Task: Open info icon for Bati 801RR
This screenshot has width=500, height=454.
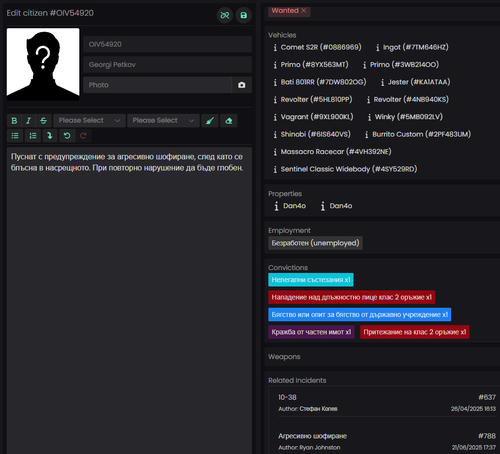Action: [275, 82]
